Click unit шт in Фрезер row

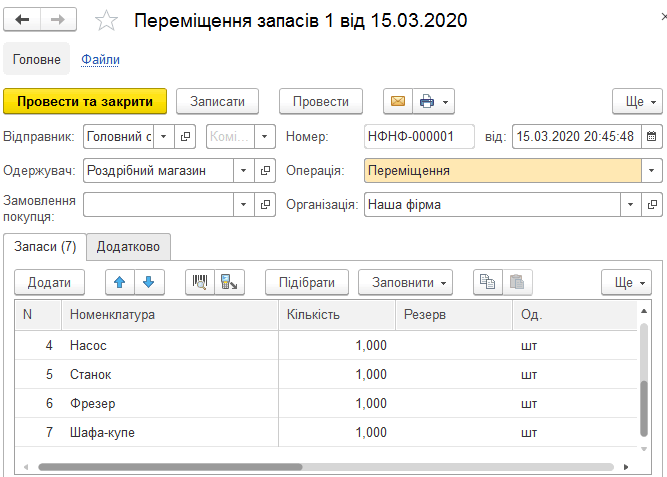click(x=529, y=404)
